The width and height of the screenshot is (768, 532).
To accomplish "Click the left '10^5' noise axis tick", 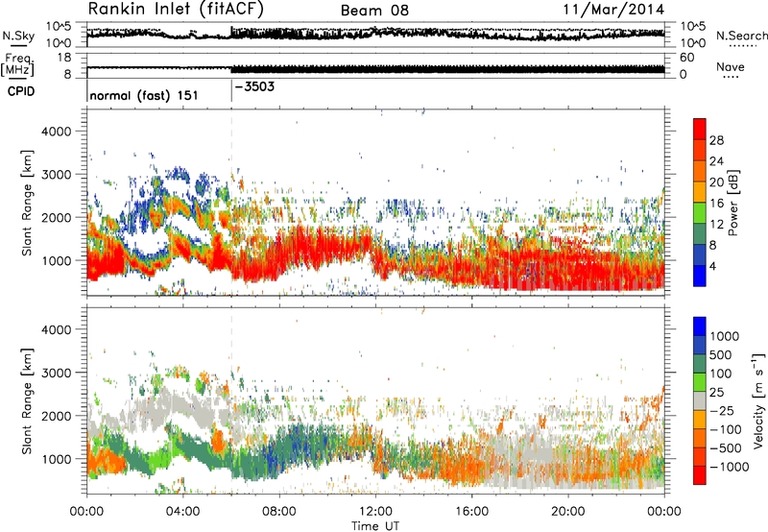I will [59, 26].
